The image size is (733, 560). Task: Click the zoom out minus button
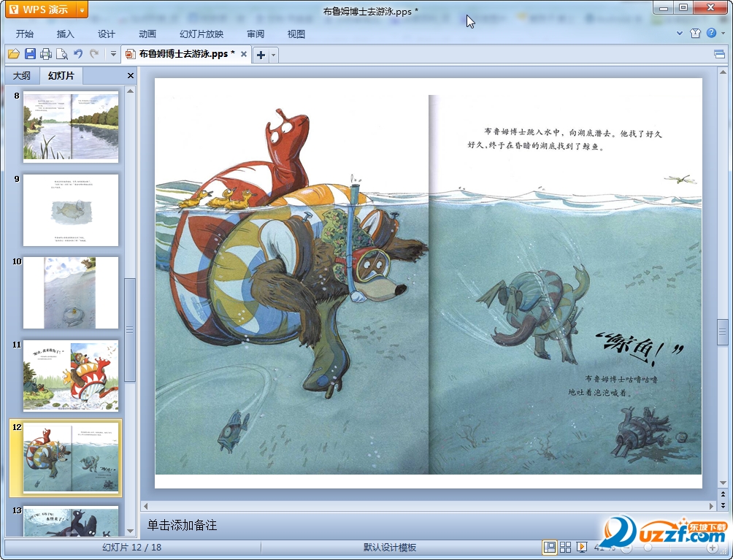(x=626, y=548)
